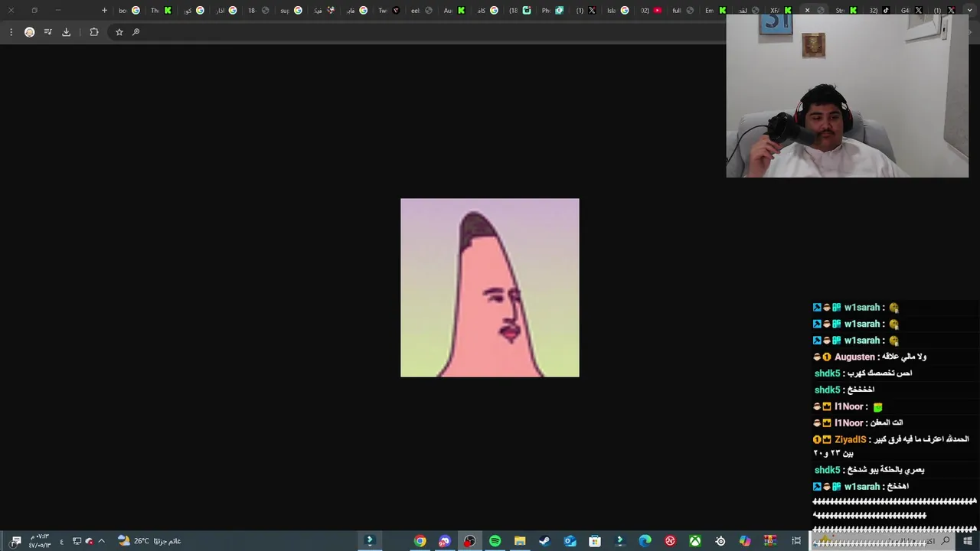Switch to the 'Isla' Google tab
980x551 pixels.
click(618, 11)
